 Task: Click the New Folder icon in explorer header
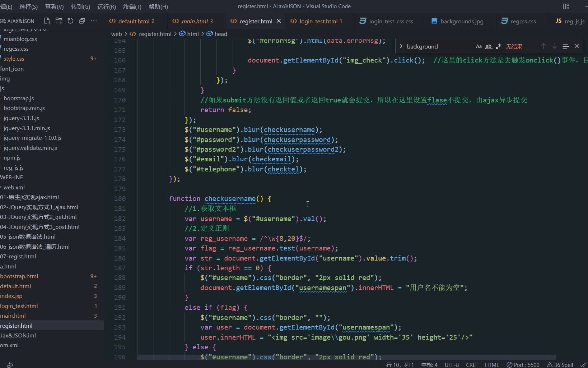point(59,21)
